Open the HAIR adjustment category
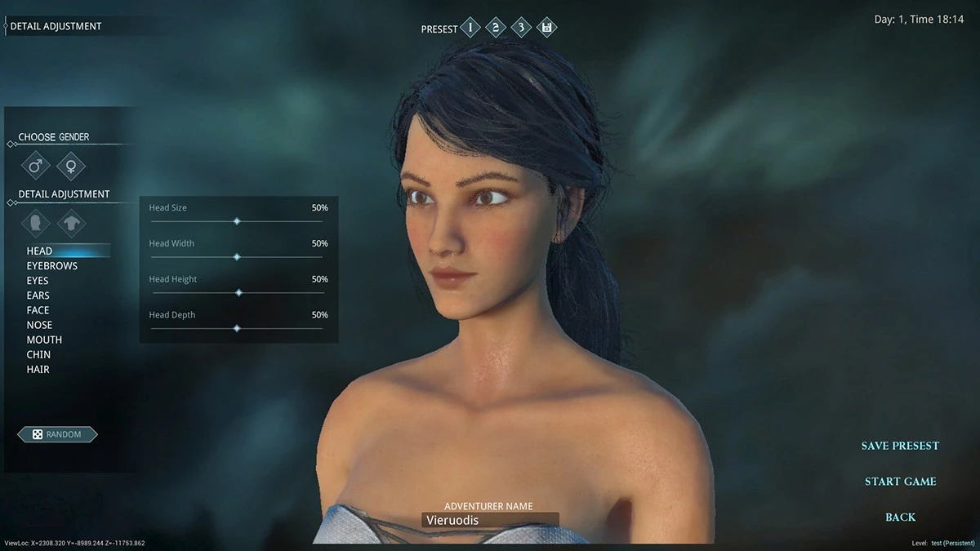 [38, 369]
